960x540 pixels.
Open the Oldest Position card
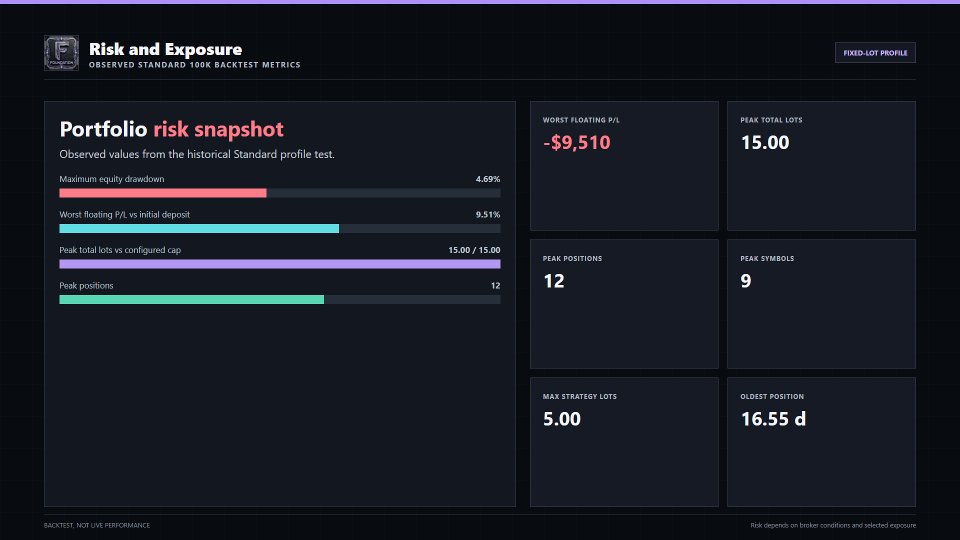click(821, 442)
